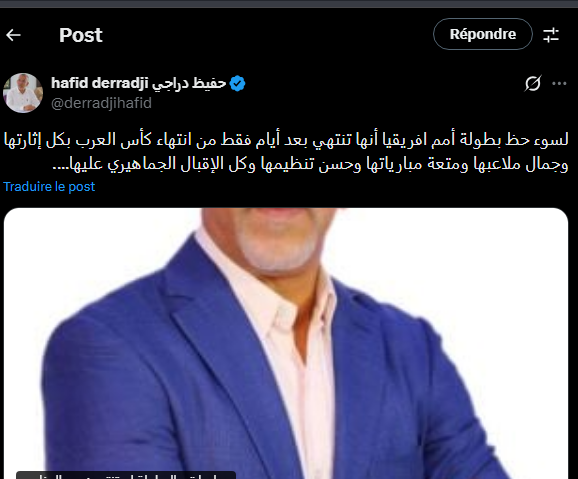Open the @derradjihafid handle link
578x479 pixels.
click(101, 103)
